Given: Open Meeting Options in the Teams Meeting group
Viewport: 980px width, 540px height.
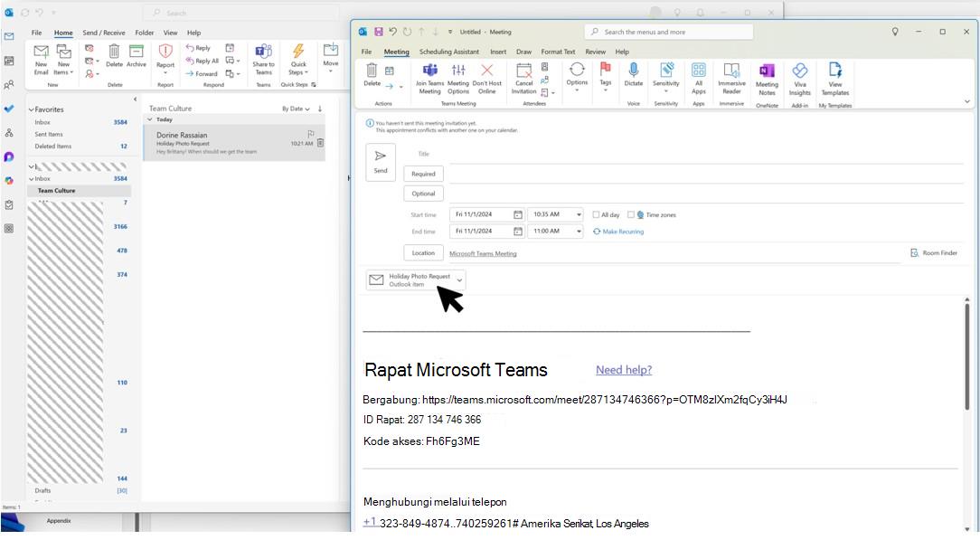Looking at the screenshot, I should pyautogui.click(x=458, y=80).
